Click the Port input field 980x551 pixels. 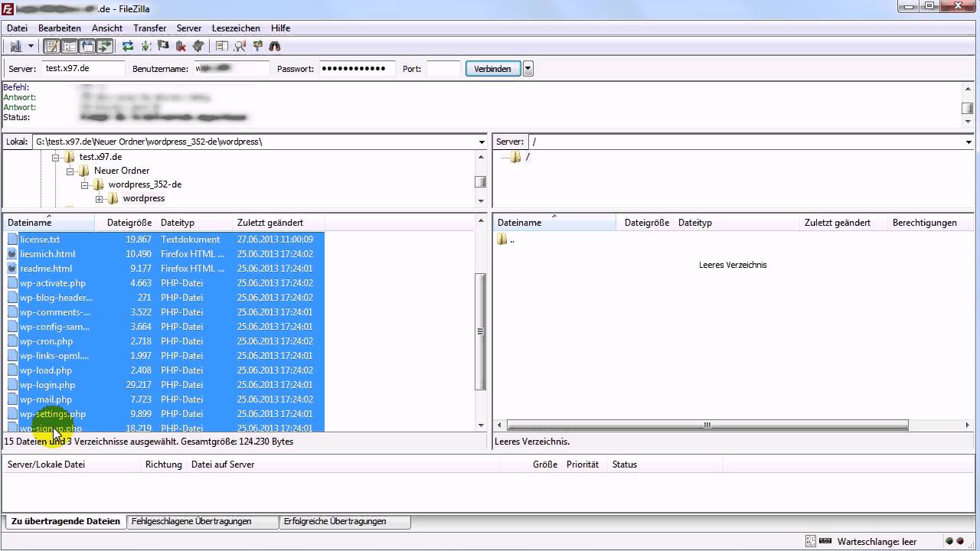pos(443,68)
